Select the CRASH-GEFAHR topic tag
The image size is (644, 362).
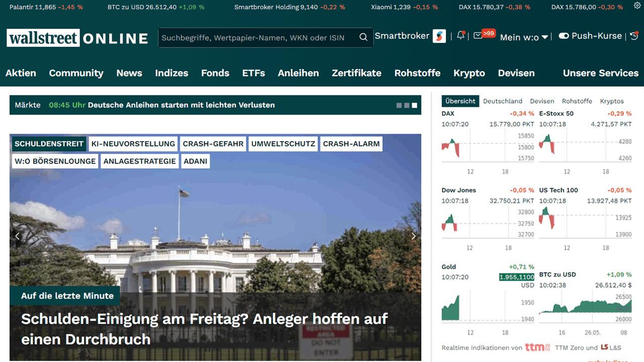click(213, 144)
